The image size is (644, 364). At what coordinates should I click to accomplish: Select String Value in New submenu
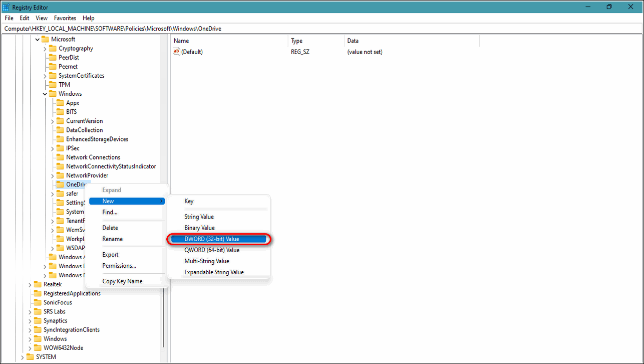point(199,217)
